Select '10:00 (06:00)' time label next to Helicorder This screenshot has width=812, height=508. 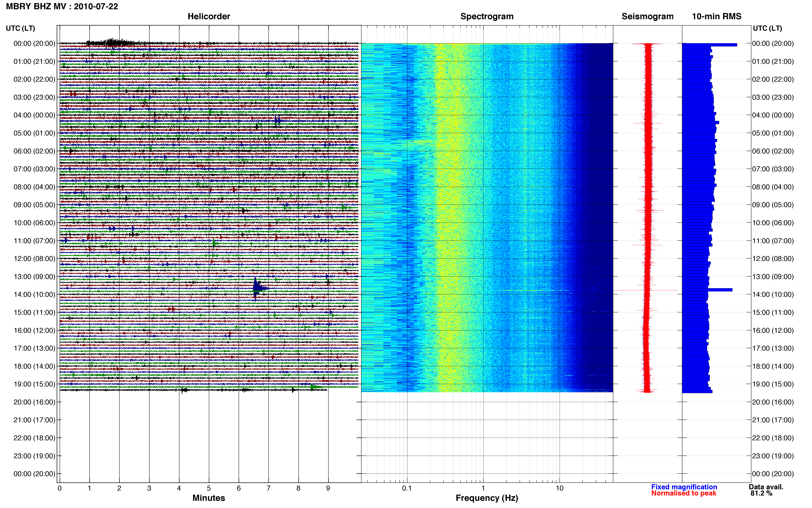34,223
